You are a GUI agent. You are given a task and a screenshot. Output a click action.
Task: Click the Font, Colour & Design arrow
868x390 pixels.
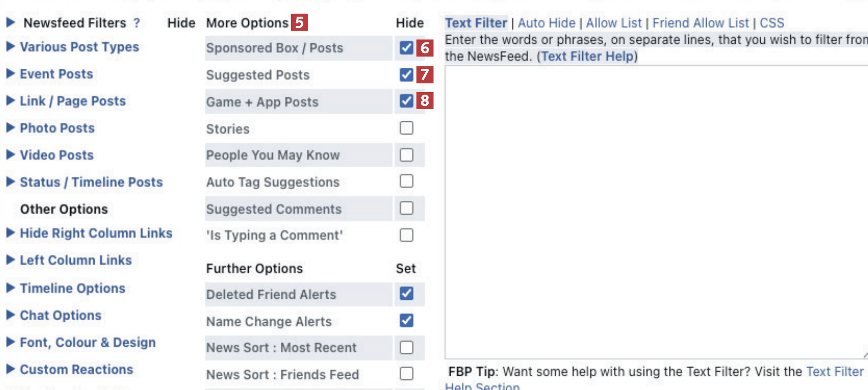10,342
